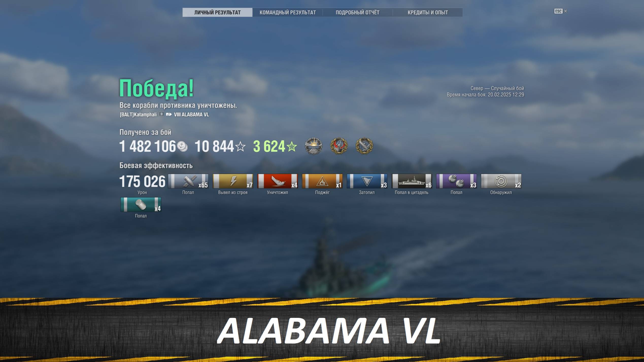The image size is (644, 362).
Task: Click the purple secondary hits ribbon x3
Action: coord(456,181)
